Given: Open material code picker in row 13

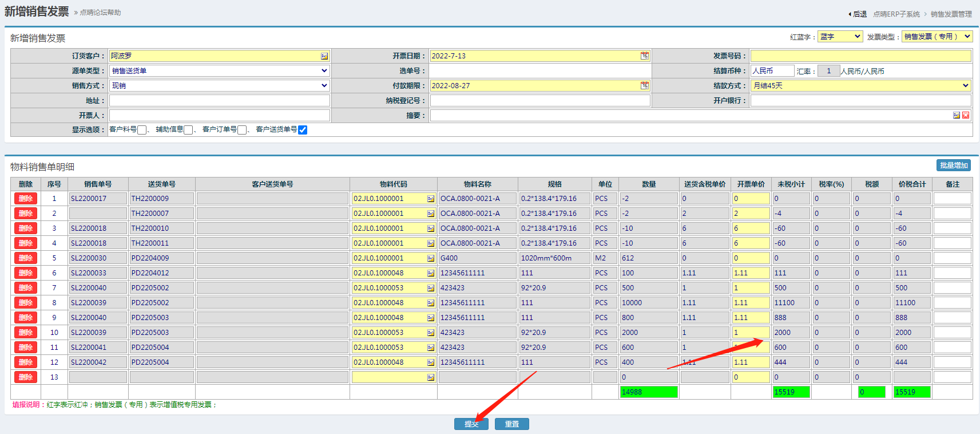Looking at the screenshot, I should tap(431, 377).
